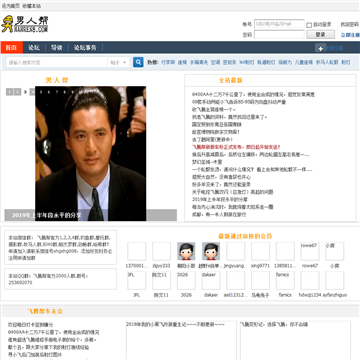This screenshot has width=360, height=360.
Task: Open the red highlighted announcement post
Action: (x=236, y=147)
